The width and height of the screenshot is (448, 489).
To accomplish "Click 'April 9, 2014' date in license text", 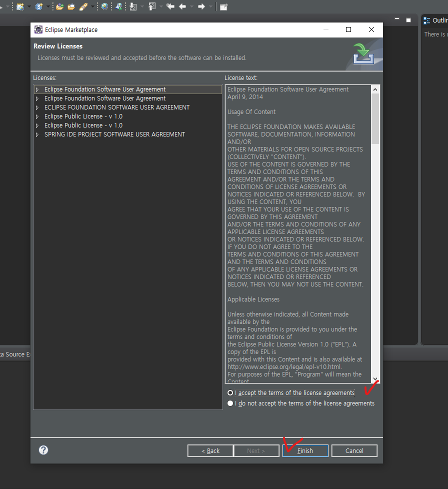I will (245, 97).
